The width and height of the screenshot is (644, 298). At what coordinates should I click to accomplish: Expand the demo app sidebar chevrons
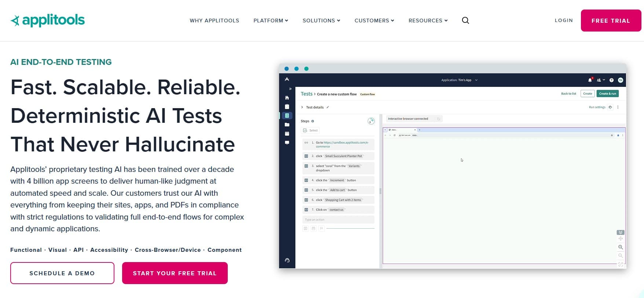point(290,89)
